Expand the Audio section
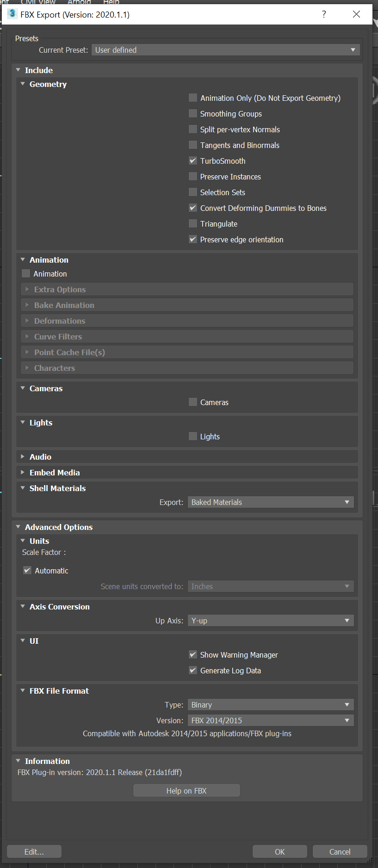 pyautogui.click(x=187, y=457)
